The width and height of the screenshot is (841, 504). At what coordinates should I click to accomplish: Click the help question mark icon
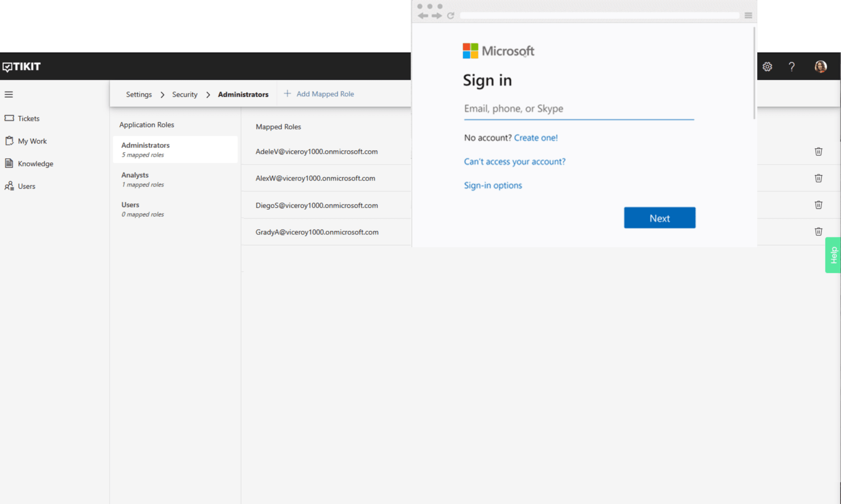(792, 66)
